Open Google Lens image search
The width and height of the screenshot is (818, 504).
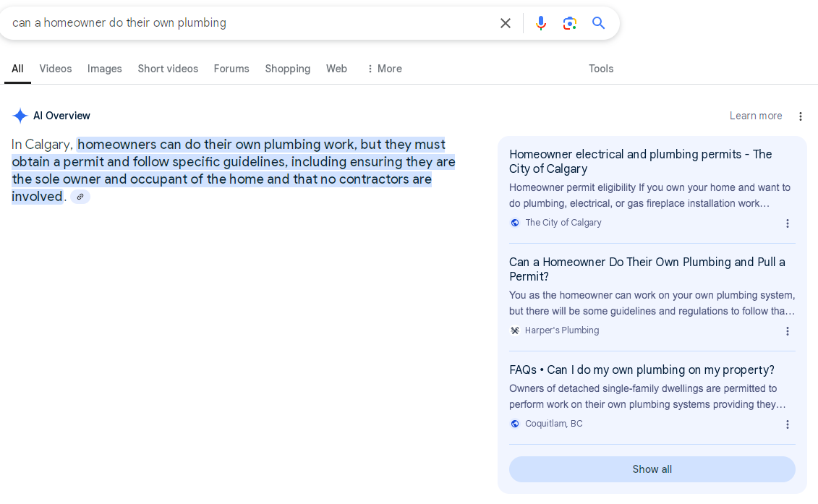(570, 23)
